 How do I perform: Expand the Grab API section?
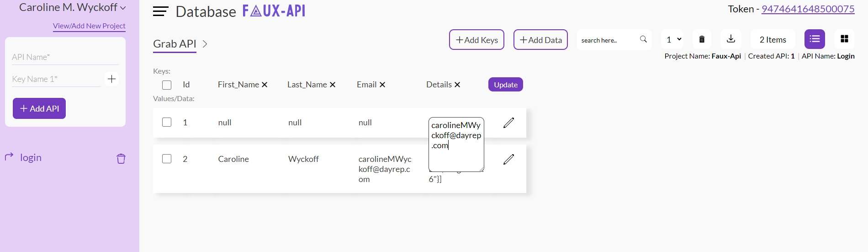point(205,44)
